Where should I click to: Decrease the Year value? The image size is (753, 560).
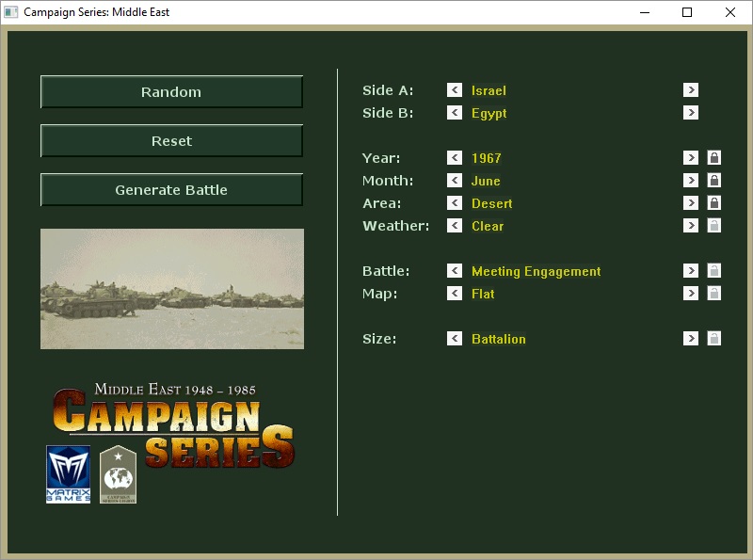455,157
